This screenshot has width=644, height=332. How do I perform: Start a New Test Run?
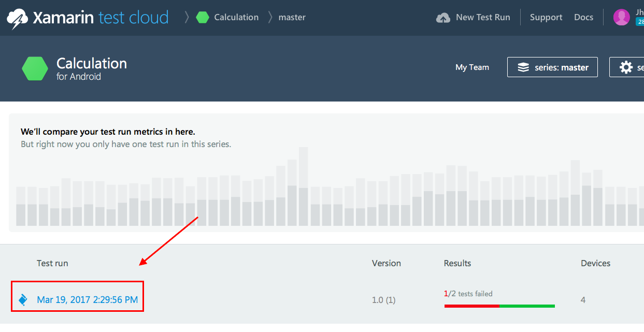(473, 18)
